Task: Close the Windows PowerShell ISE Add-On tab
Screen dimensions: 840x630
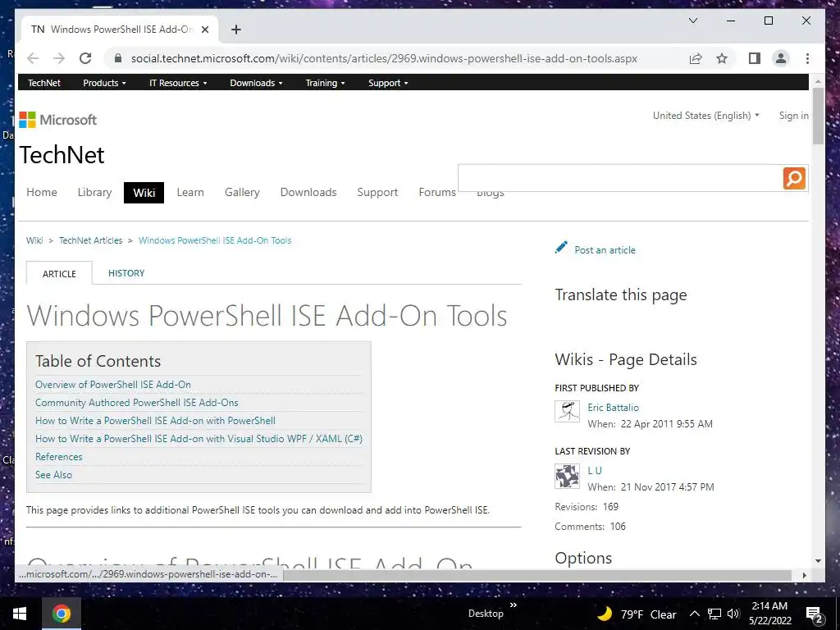Action: point(204,30)
